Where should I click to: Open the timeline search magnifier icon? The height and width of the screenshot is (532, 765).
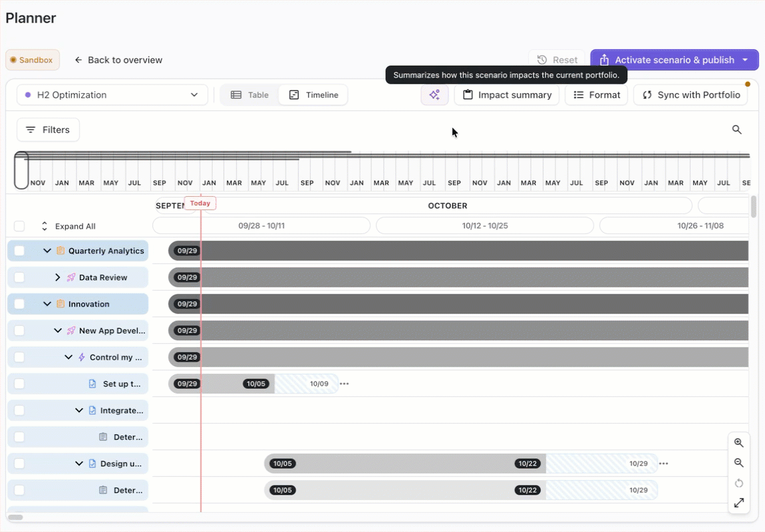736,130
